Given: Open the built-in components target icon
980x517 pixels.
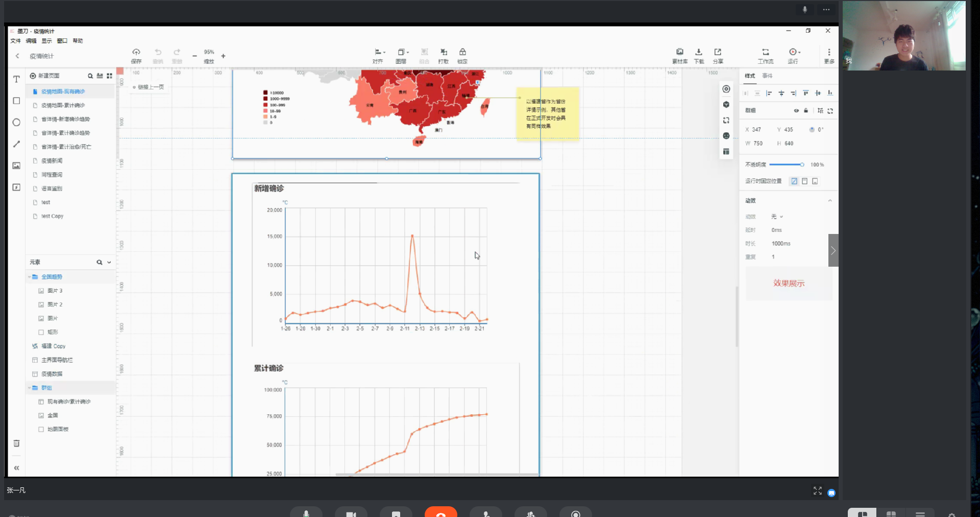Looking at the screenshot, I should coord(726,89).
